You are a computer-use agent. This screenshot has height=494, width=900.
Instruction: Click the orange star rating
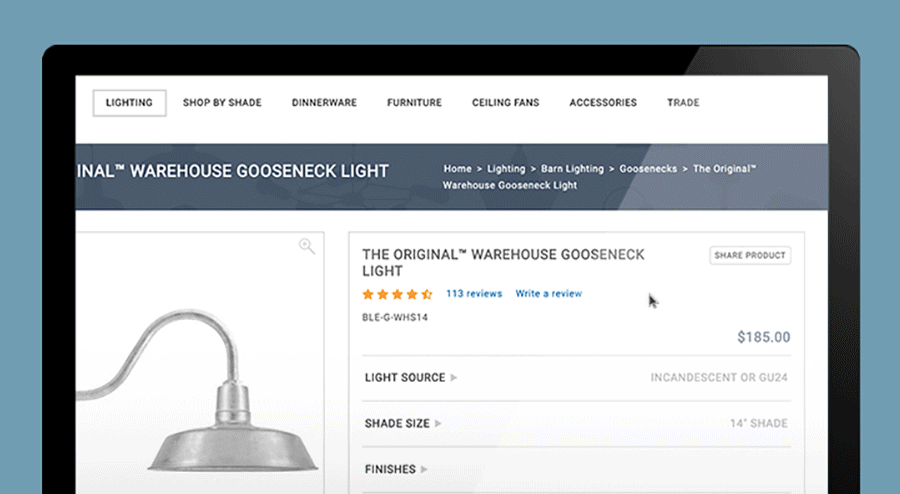coord(397,294)
